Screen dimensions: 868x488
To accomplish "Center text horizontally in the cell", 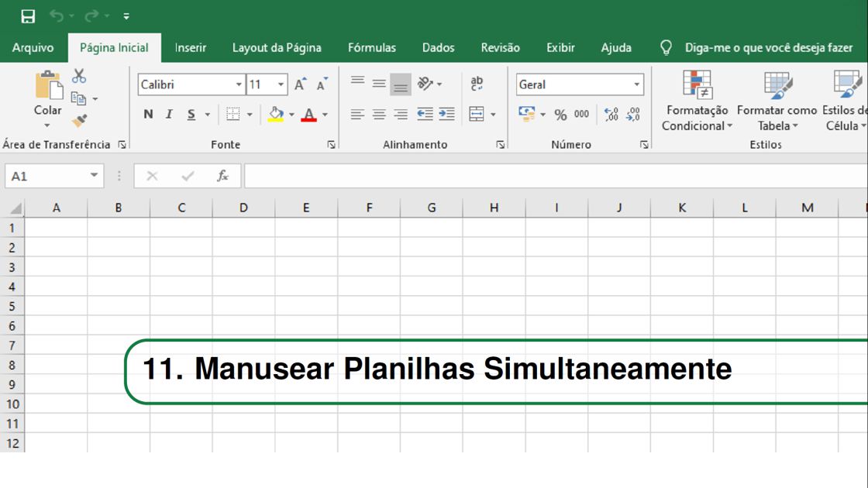I will (379, 115).
